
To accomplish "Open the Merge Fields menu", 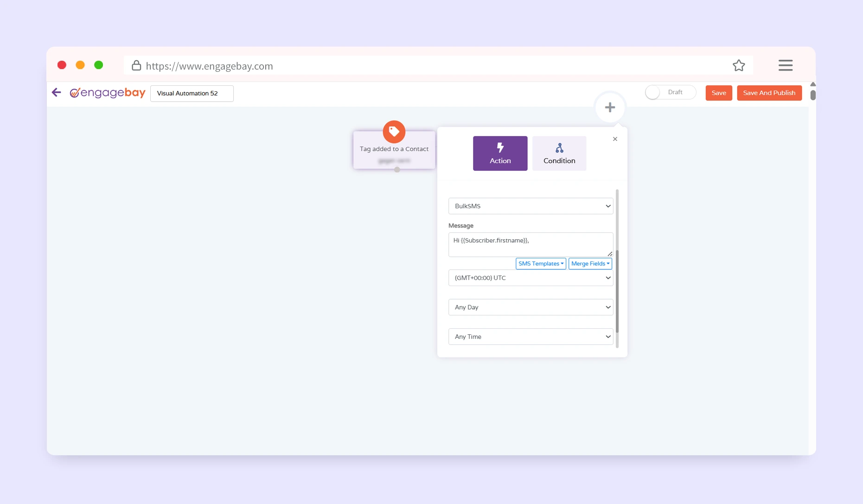I will [x=590, y=264].
